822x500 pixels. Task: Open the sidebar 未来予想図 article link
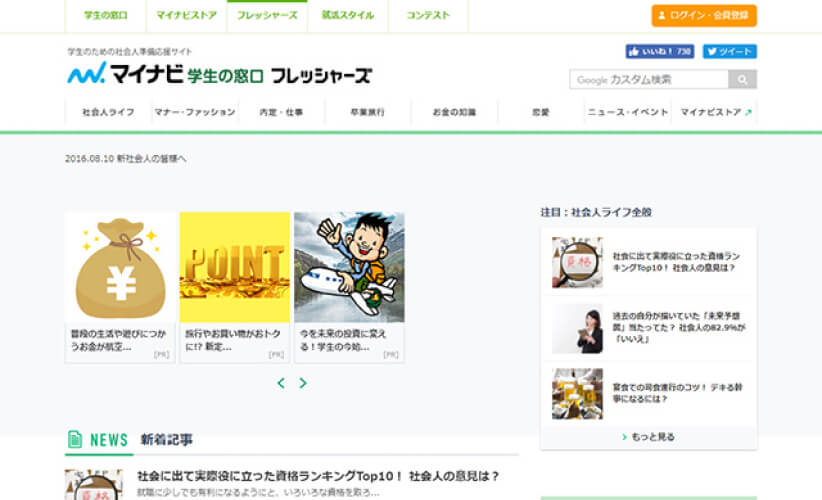click(x=679, y=328)
